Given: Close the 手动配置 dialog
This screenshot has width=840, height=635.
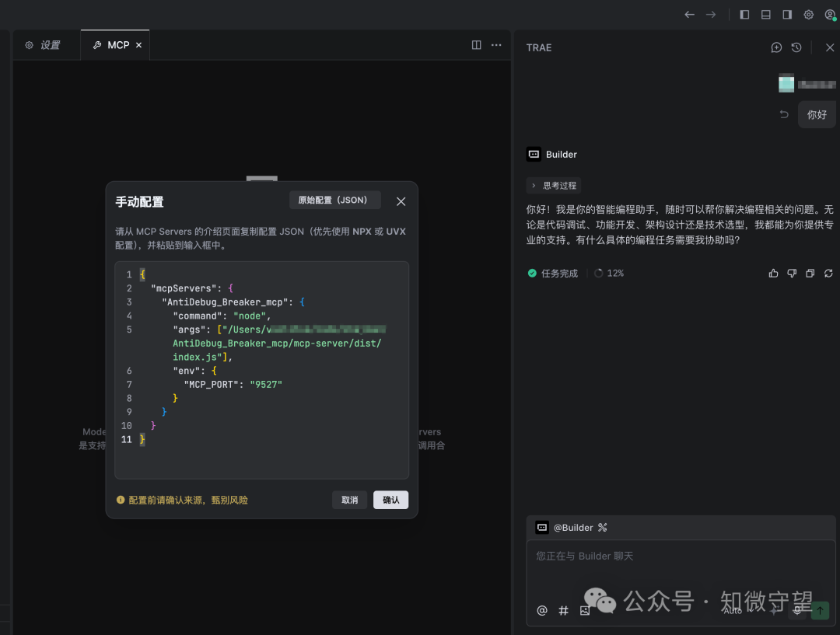Looking at the screenshot, I should [401, 201].
